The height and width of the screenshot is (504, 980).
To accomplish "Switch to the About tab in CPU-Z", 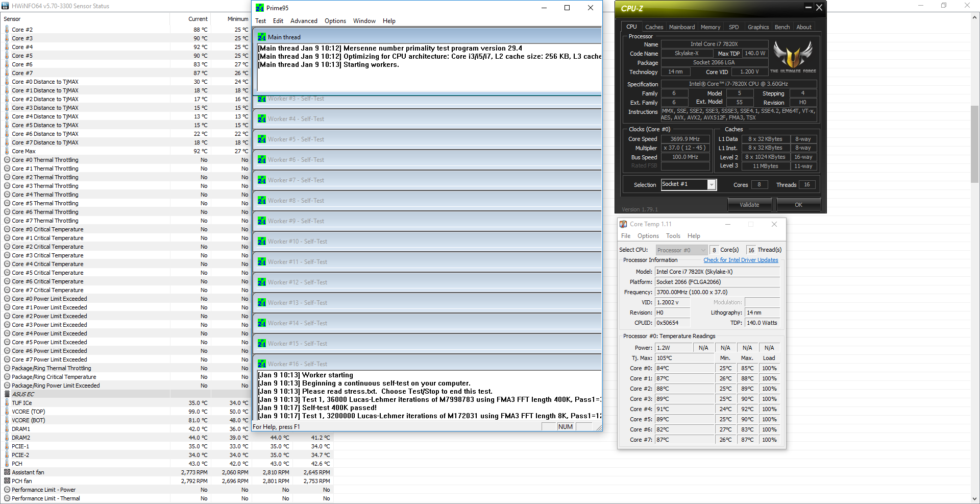I will click(804, 27).
